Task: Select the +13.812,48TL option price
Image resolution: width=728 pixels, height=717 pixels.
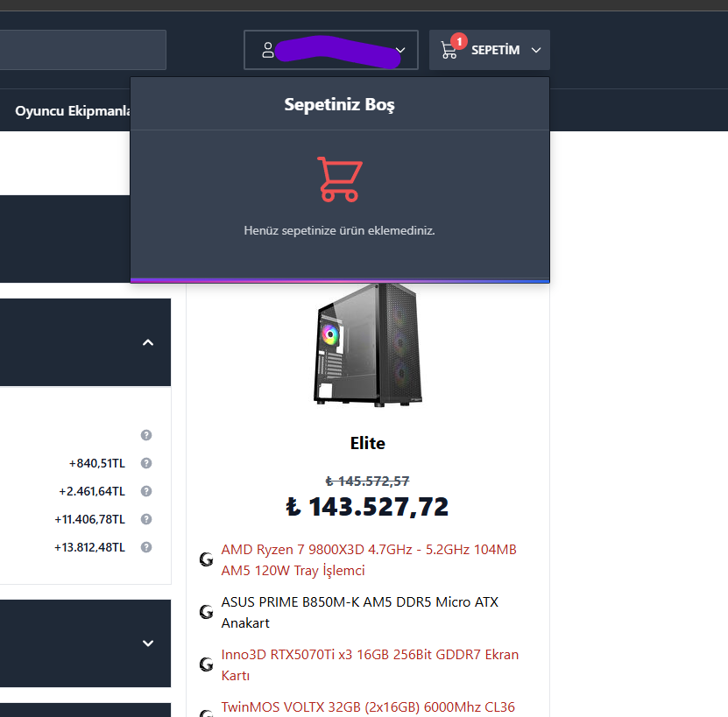Action: click(x=89, y=547)
